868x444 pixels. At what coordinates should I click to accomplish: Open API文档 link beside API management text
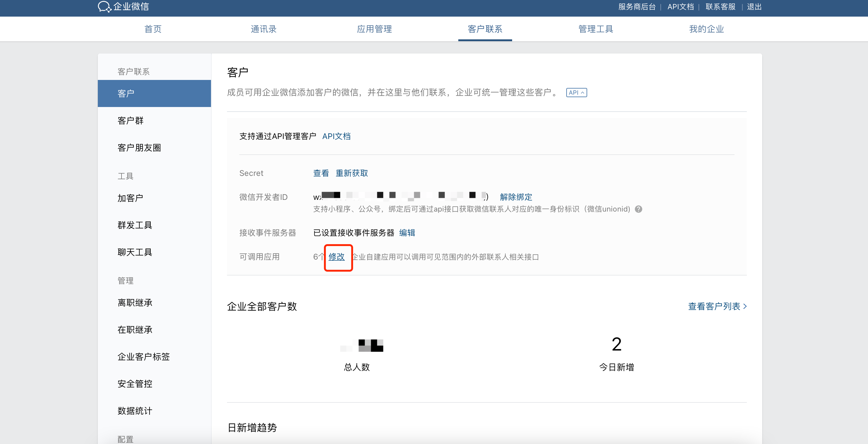pyautogui.click(x=336, y=136)
